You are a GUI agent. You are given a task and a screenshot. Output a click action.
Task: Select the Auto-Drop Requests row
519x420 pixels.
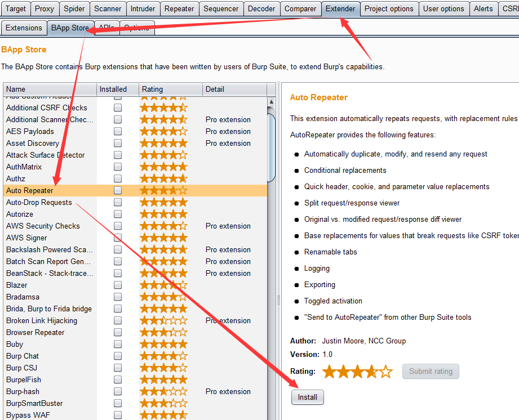tap(135, 202)
